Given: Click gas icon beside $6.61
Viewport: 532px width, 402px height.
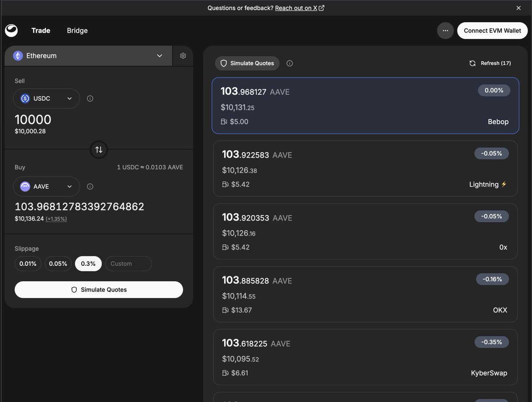Looking at the screenshot, I should coord(226,373).
